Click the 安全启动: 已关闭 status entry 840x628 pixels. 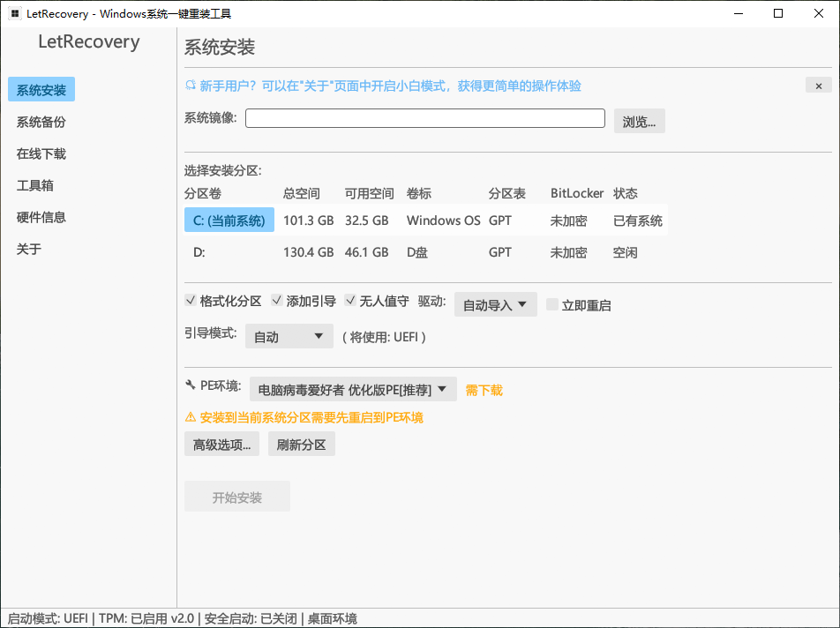tap(251, 618)
